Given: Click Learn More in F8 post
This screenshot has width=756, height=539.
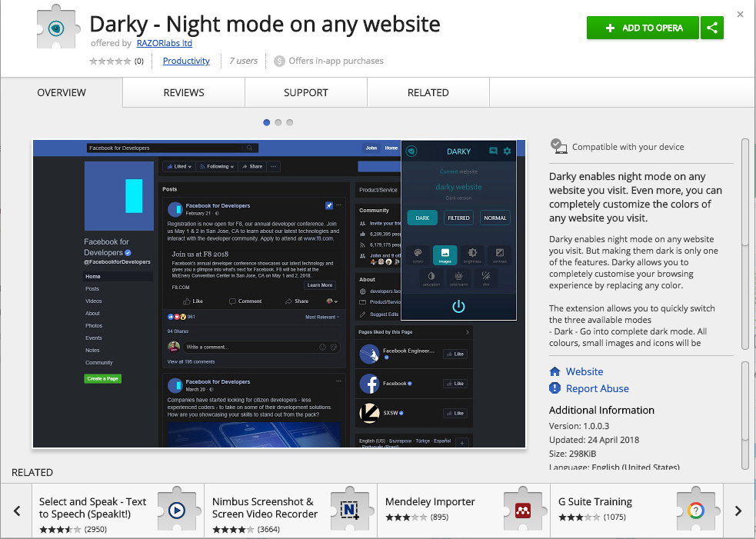Looking at the screenshot, I should [x=320, y=285].
